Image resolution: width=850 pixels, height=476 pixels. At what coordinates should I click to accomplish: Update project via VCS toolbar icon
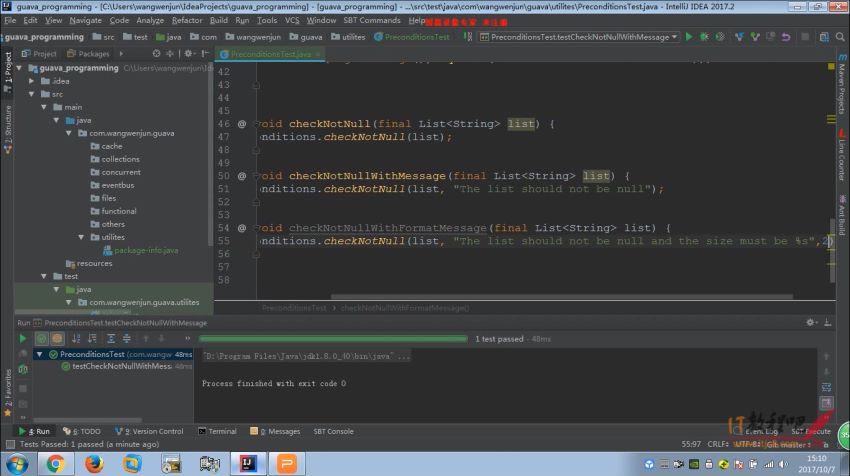pyautogui.click(x=739, y=37)
